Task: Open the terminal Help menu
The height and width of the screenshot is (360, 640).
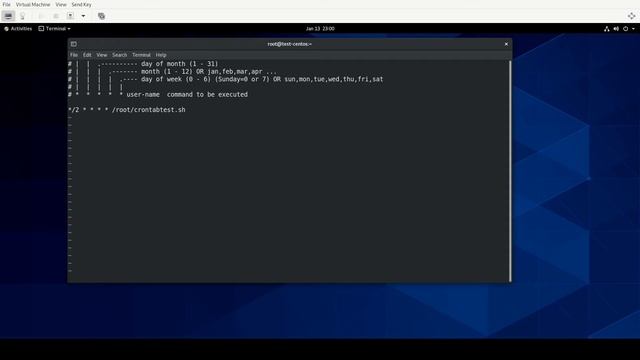Action: pos(161,55)
